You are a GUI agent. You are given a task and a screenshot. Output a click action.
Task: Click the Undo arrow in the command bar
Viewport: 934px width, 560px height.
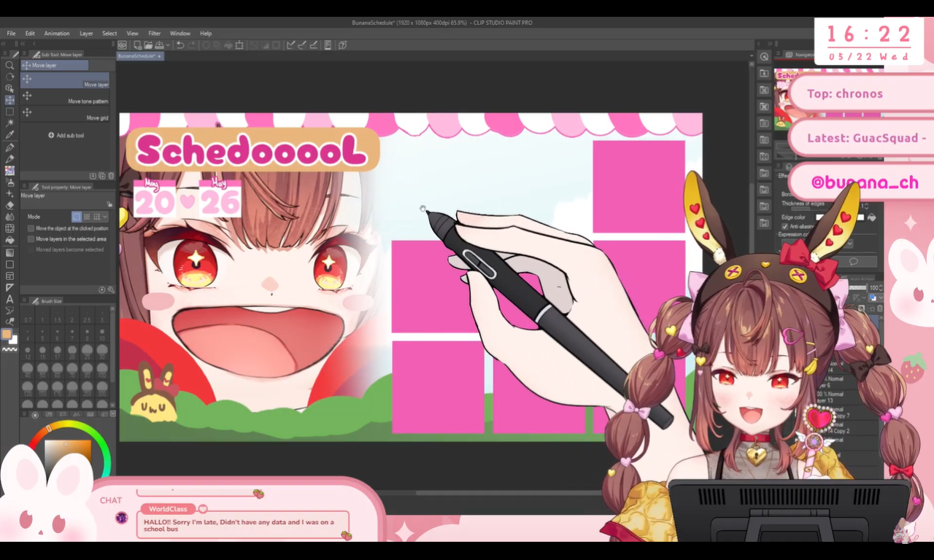click(x=180, y=45)
